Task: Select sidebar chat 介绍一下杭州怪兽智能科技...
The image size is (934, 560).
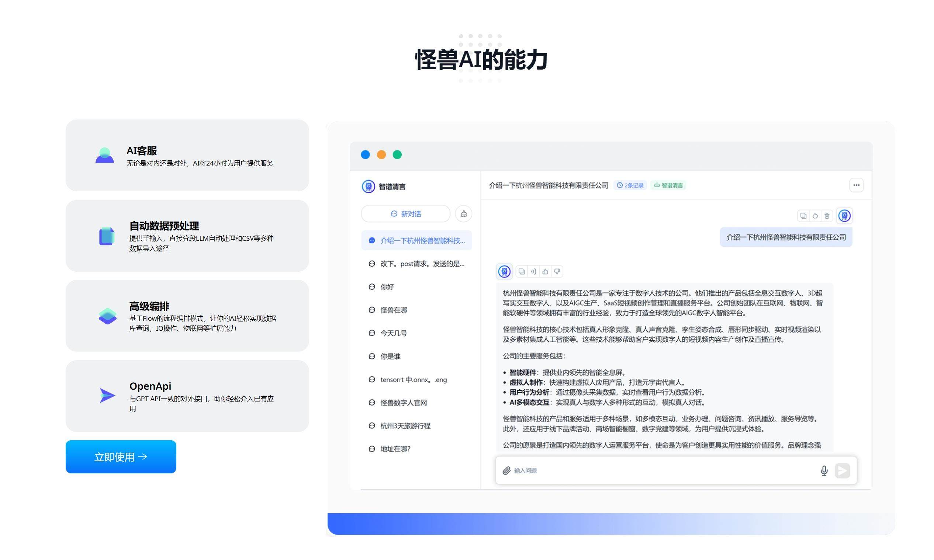Action: 417,240
